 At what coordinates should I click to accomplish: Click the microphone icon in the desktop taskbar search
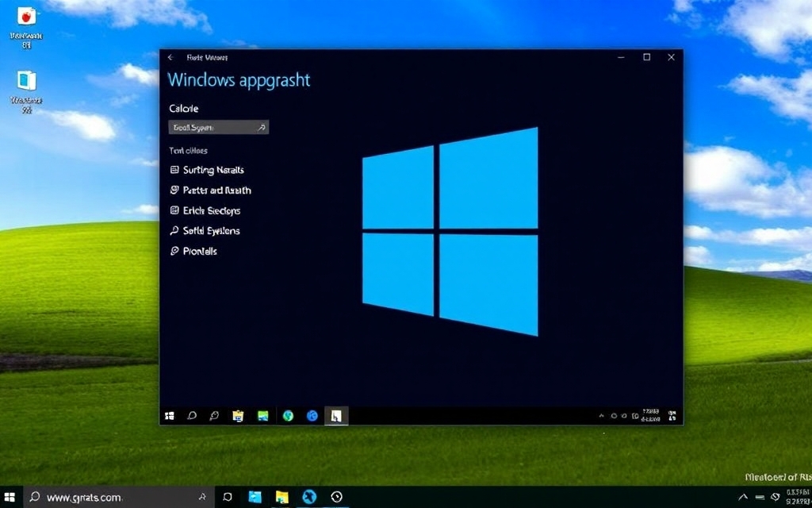click(202, 497)
